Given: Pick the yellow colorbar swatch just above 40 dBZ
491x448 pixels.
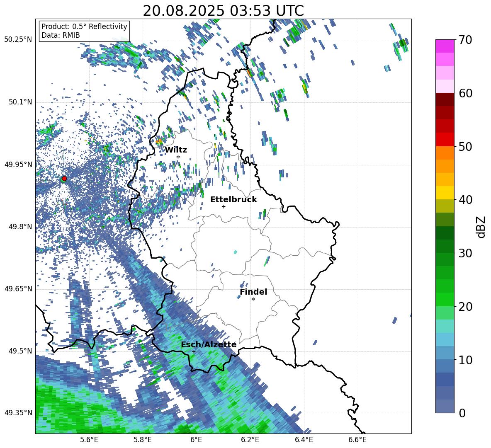Looking at the screenshot, I should (445, 193).
